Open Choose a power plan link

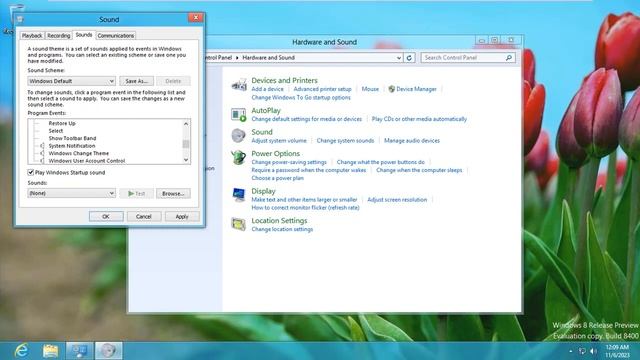pos(278,178)
